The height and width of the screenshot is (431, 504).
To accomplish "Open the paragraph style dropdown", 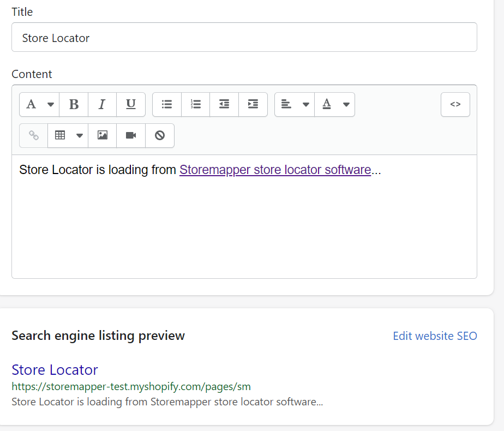I will coord(39,104).
